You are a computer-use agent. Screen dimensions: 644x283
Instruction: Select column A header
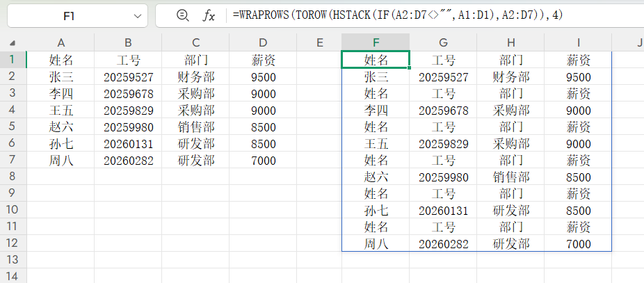click(61, 43)
